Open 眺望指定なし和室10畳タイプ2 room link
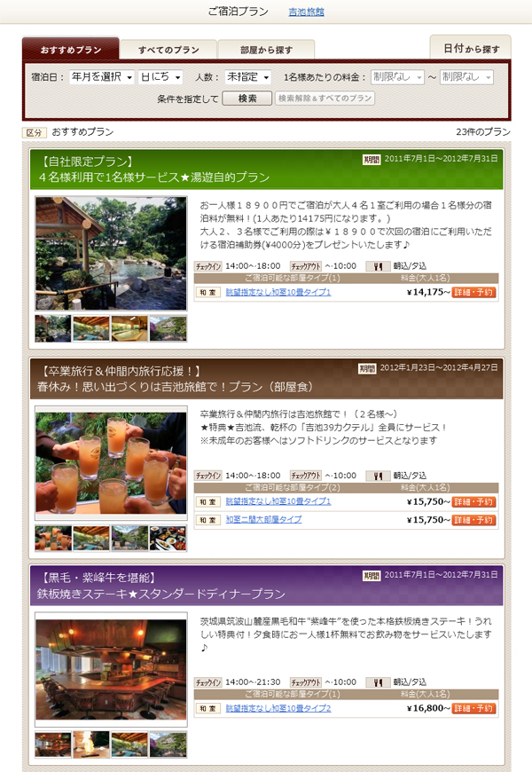 278,709
